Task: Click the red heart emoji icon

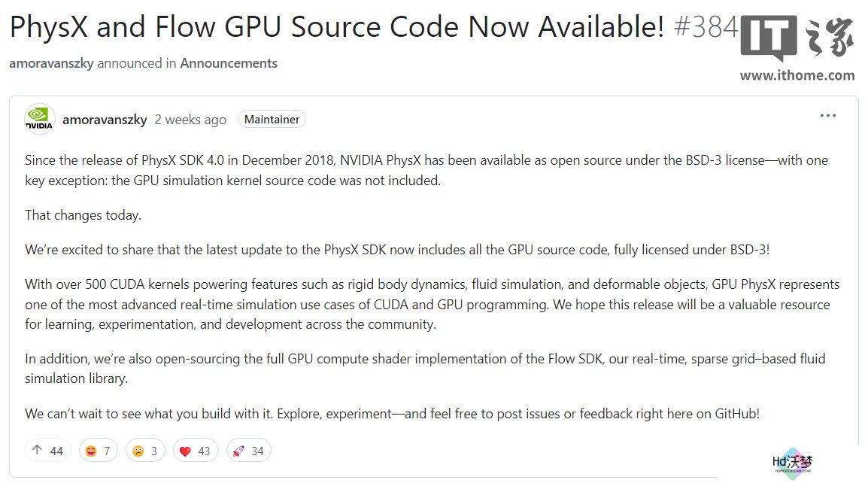Action: coord(186,451)
